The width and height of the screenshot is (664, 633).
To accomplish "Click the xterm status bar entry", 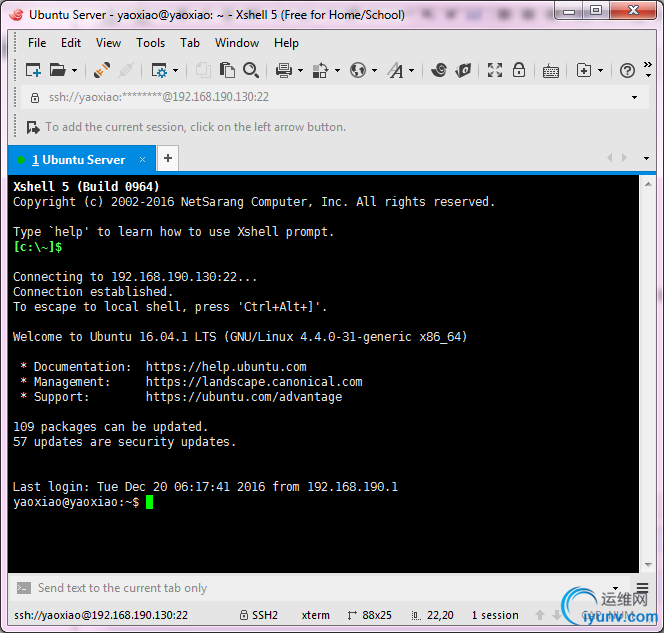I will [315, 615].
